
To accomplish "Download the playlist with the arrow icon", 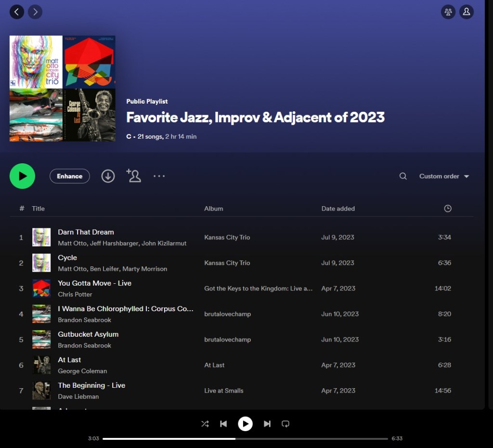I will coord(108,176).
